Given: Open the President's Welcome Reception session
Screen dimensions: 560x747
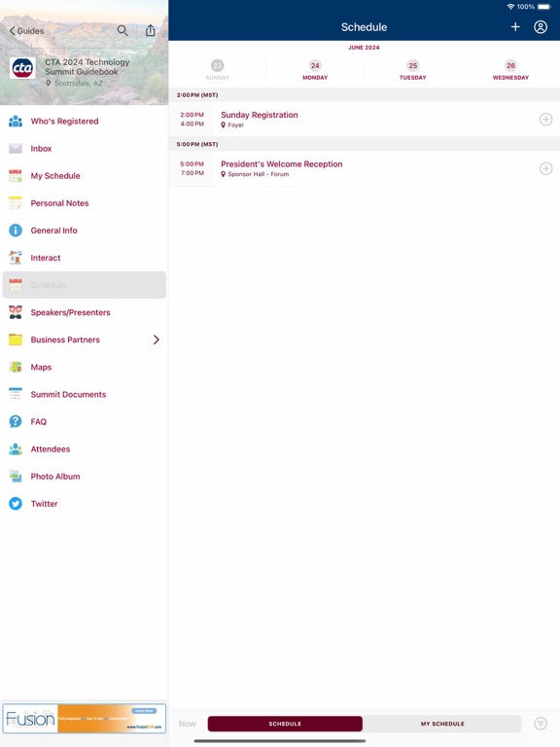Looking at the screenshot, I should (365, 168).
